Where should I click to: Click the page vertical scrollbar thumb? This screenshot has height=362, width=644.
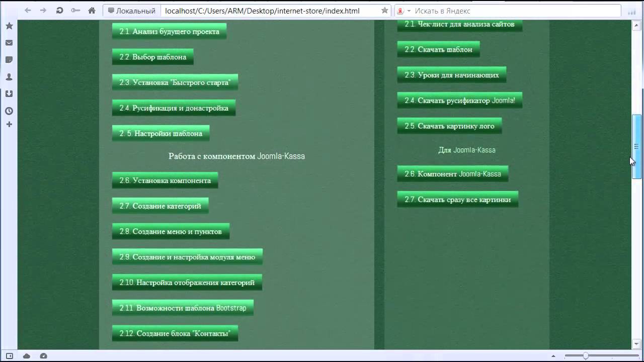[x=636, y=147]
